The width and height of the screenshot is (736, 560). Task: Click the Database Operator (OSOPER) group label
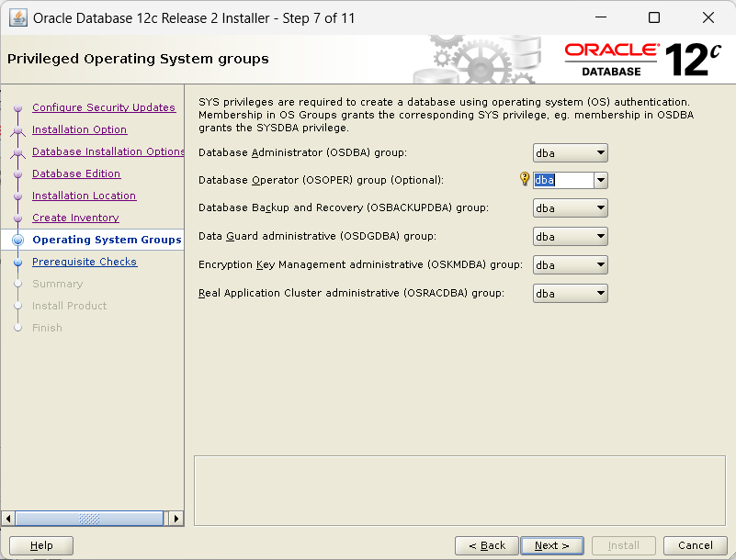pos(321,180)
